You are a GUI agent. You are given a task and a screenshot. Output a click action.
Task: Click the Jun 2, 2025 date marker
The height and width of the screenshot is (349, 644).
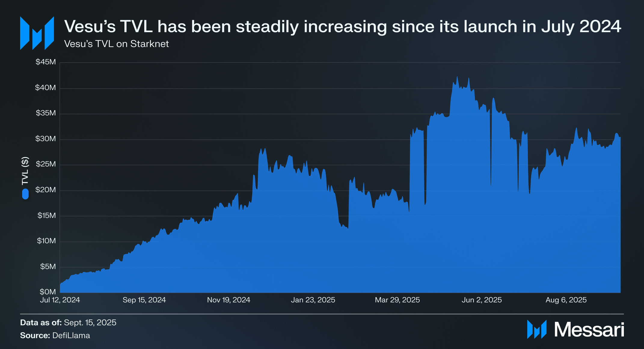(482, 300)
